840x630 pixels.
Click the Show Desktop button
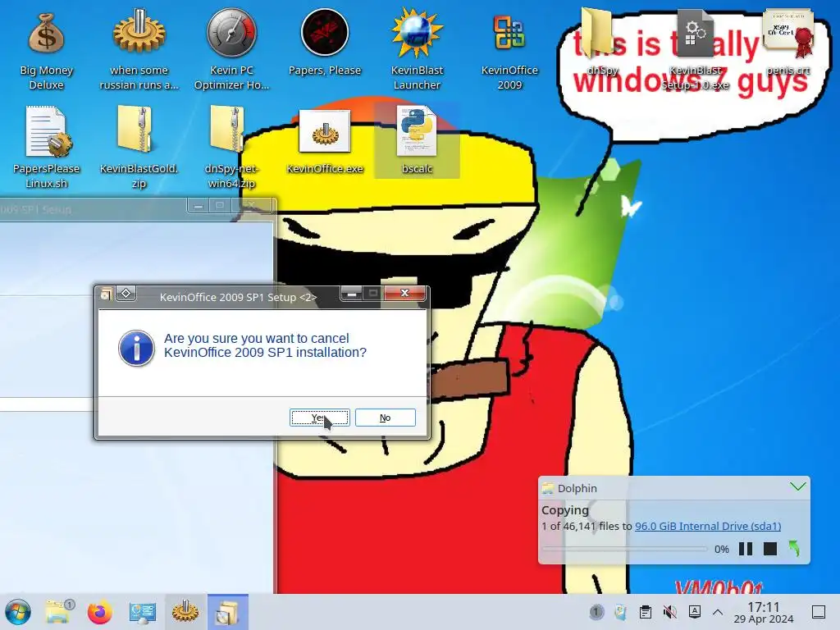point(819,612)
